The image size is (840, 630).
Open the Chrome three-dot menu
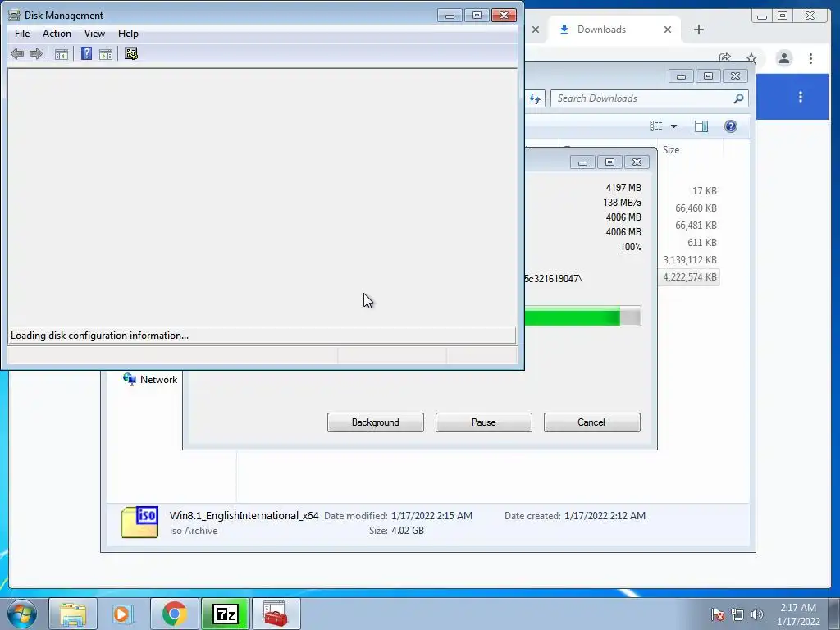point(810,58)
